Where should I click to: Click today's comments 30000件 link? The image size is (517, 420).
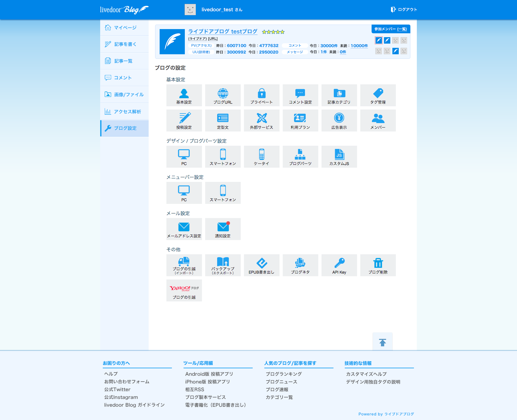(x=329, y=46)
